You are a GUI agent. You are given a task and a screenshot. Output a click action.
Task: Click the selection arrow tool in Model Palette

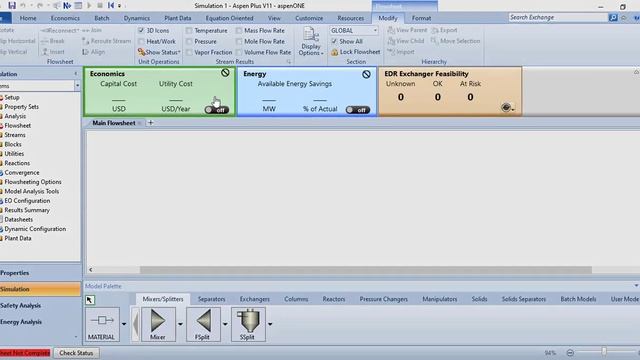click(90, 300)
